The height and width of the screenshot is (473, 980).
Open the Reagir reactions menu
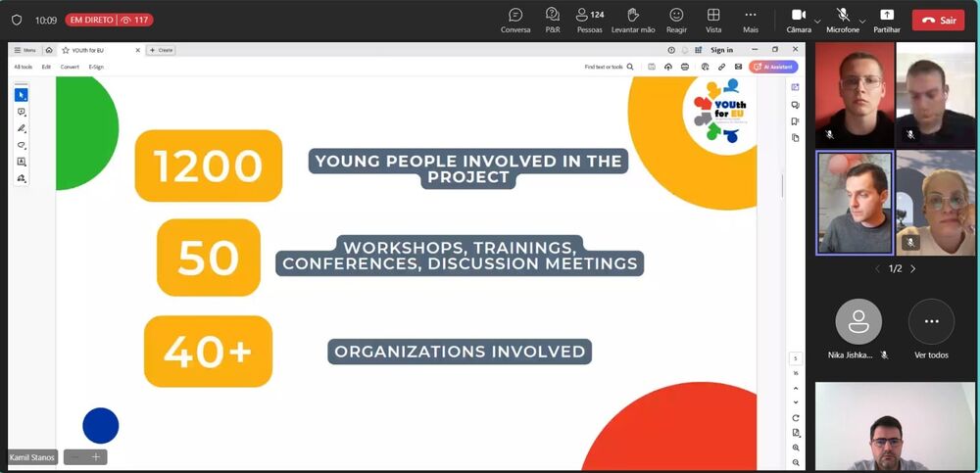click(x=676, y=21)
